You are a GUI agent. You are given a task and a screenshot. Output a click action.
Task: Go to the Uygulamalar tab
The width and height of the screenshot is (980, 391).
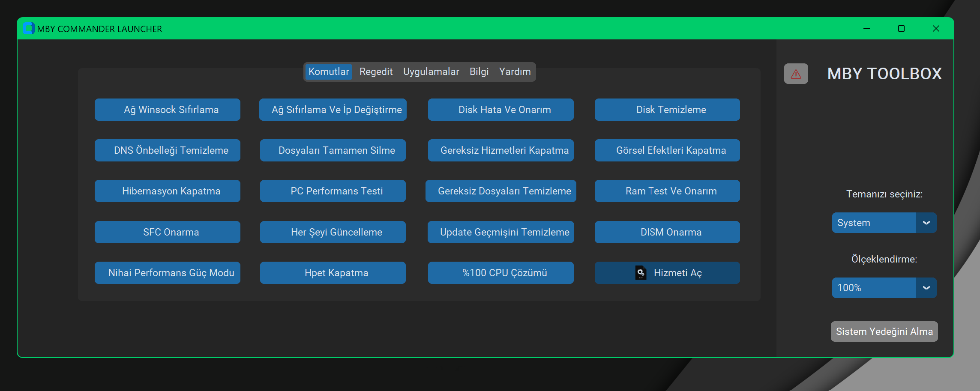click(431, 72)
